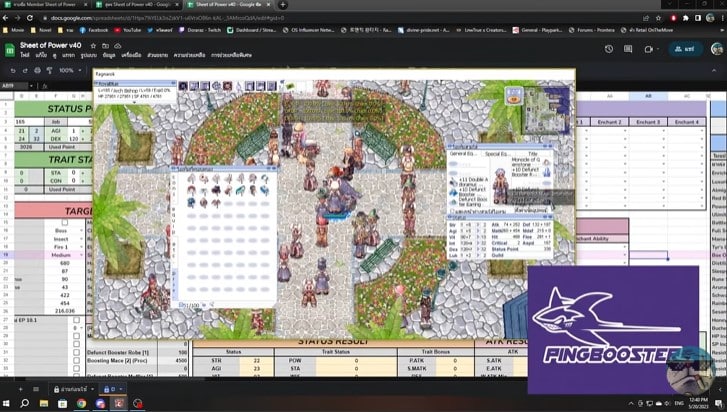
Task: Open a new browser tab with plus
Action: (x=283, y=5)
